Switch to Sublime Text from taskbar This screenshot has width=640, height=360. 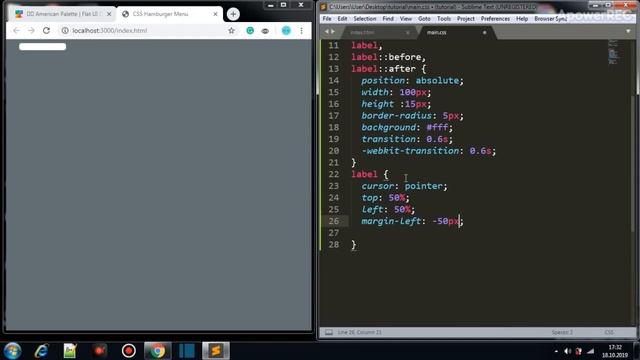(216, 351)
